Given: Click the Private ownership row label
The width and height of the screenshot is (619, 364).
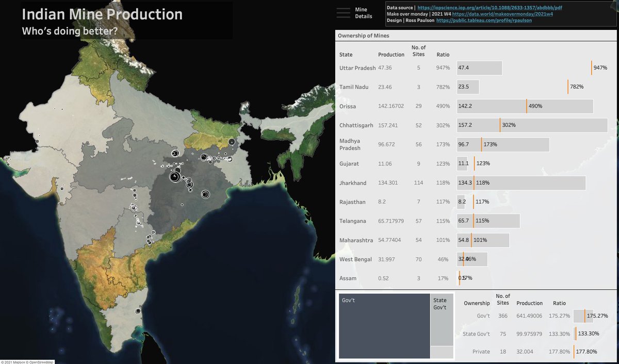Looking at the screenshot, I should pos(481,352).
